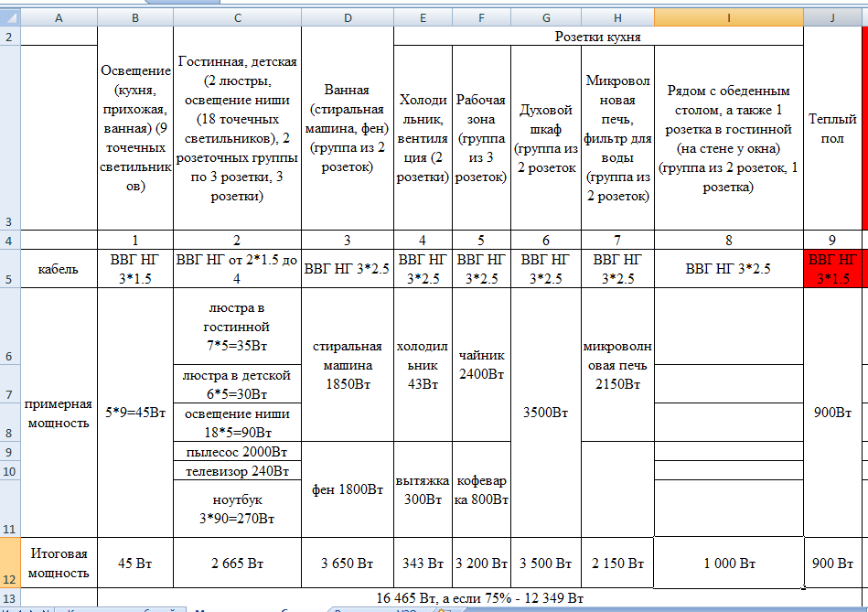This screenshot has height=612, width=868.
Task: Click 'ВВГ НГ 3*2.5' in column I
Action: [729, 269]
